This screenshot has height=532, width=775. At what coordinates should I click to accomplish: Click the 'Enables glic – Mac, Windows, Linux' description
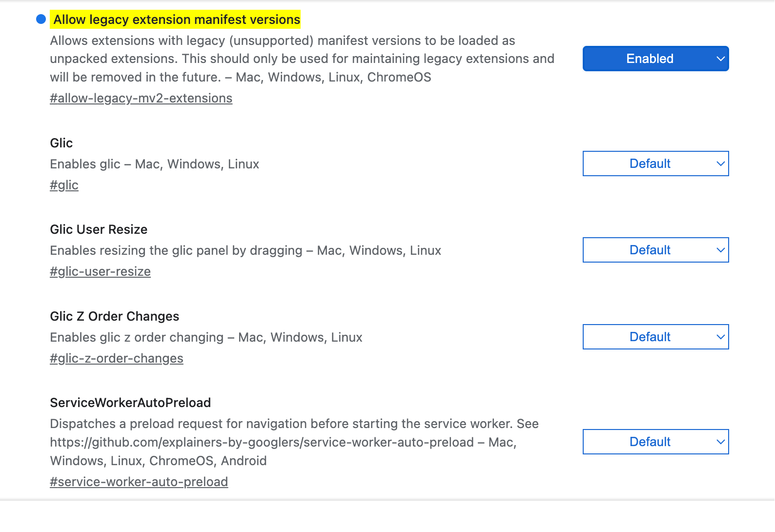(154, 164)
